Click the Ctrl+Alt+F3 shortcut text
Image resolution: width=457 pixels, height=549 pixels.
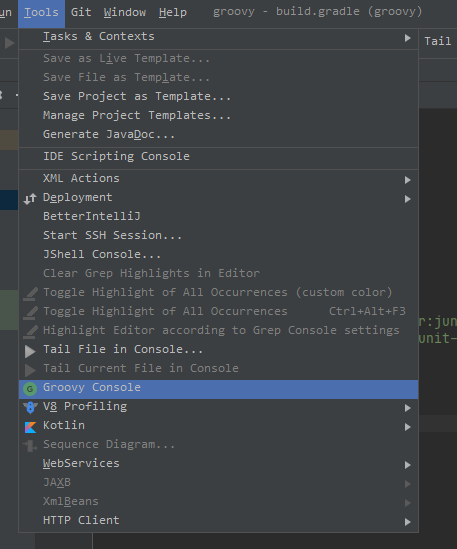[367, 311]
